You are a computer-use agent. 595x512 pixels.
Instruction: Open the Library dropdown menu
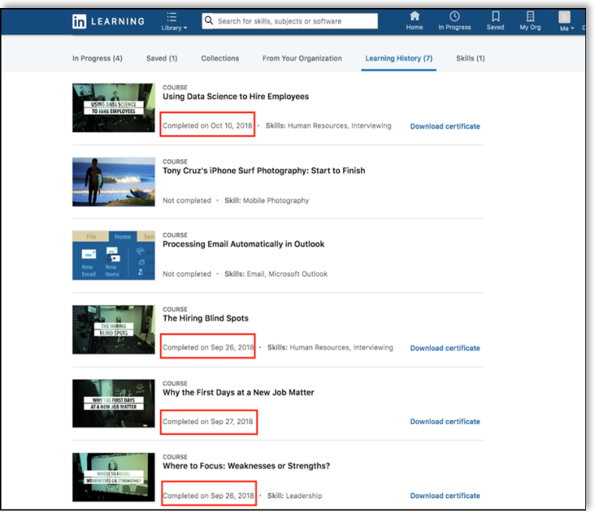click(174, 22)
